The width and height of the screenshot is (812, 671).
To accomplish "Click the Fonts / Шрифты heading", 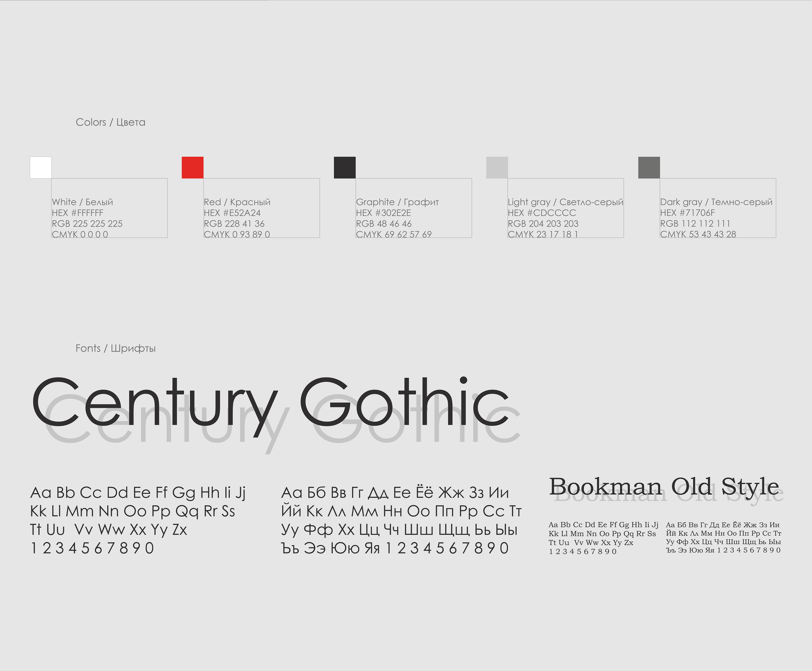I will [x=116, y=348].
